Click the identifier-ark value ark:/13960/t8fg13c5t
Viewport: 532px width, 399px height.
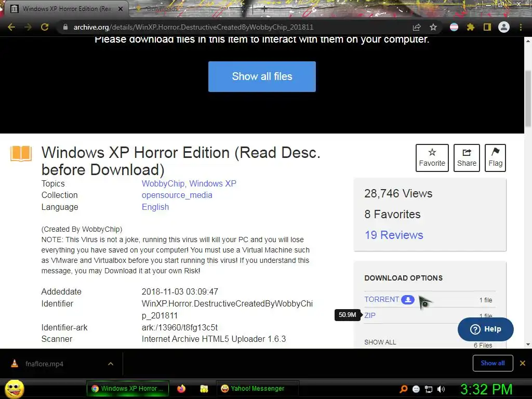(x=180, y=327)
